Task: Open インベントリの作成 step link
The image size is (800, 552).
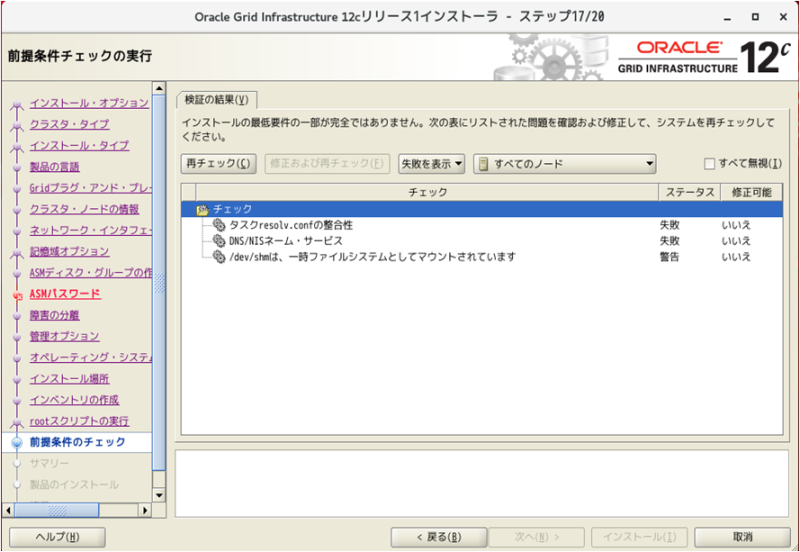Action: tap(74, 400)
